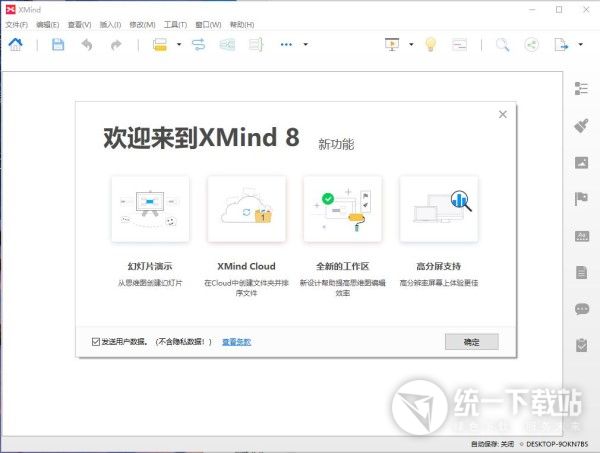The width and height of the screenshot is (600, 453).
Task: Click the 确定 button
Action: pyautogui.click(x=471, y=342)
